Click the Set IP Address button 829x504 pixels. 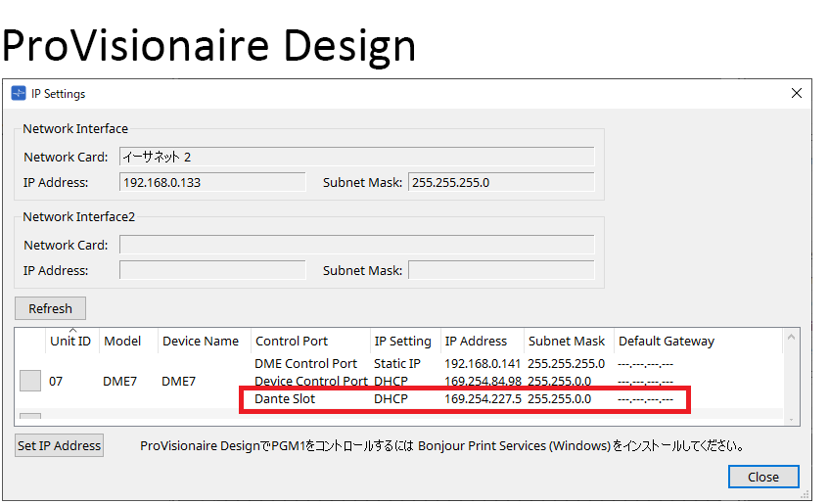coord(59,445)
